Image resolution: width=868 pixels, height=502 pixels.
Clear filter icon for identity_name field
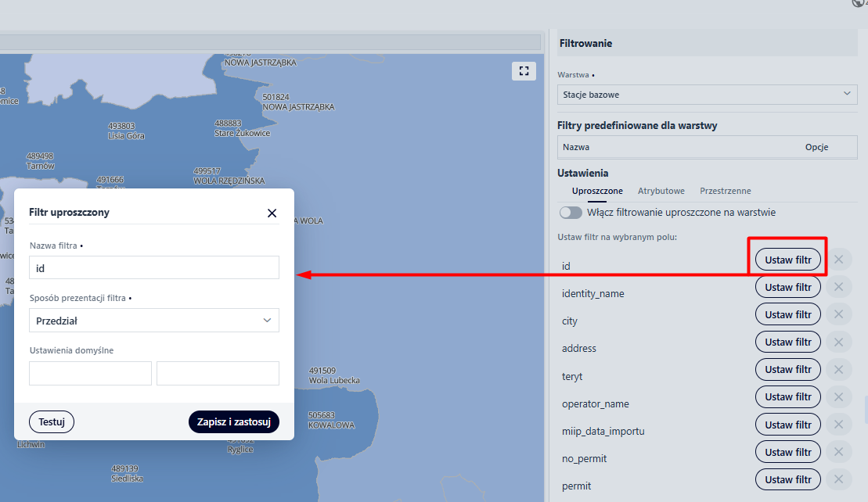[x=838, y=287]
